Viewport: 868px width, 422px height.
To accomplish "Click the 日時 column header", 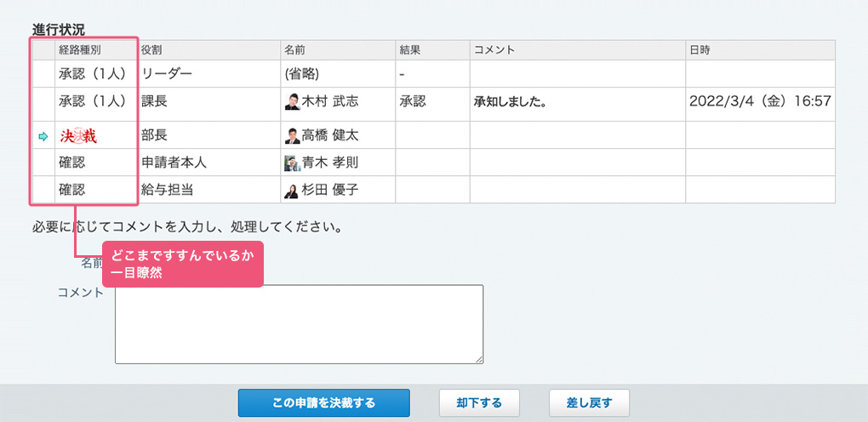I will pos(760,50).
